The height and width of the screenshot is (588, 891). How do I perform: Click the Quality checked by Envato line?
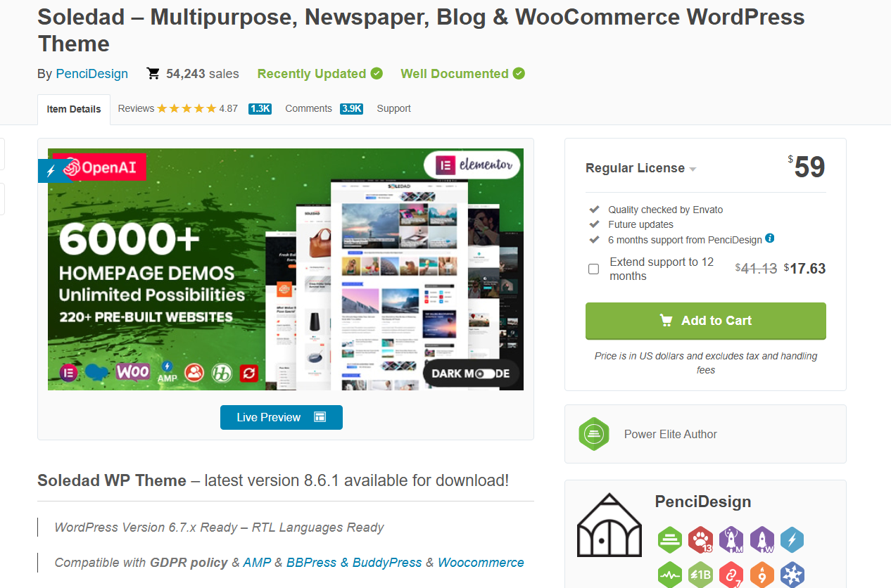(x=666, y=210)
